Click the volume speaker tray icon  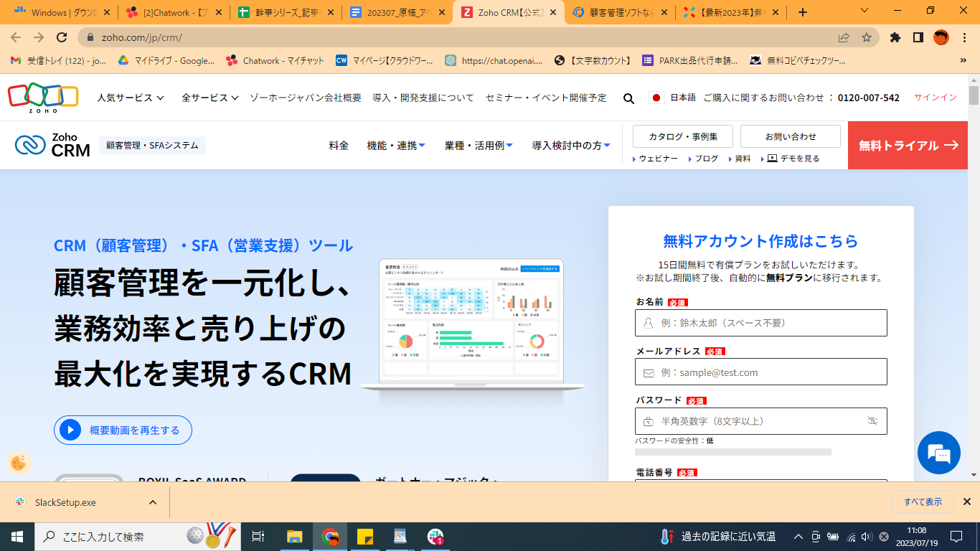coord(867,536)
